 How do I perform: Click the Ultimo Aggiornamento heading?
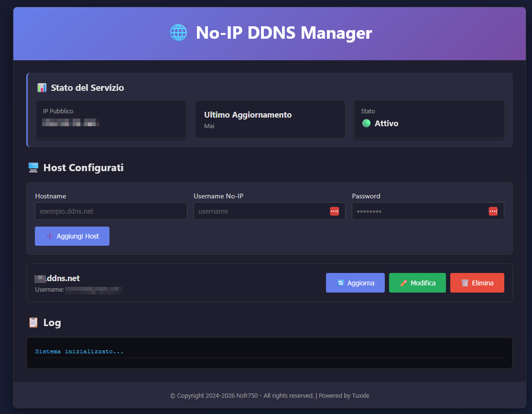click(x=248, y=115)
